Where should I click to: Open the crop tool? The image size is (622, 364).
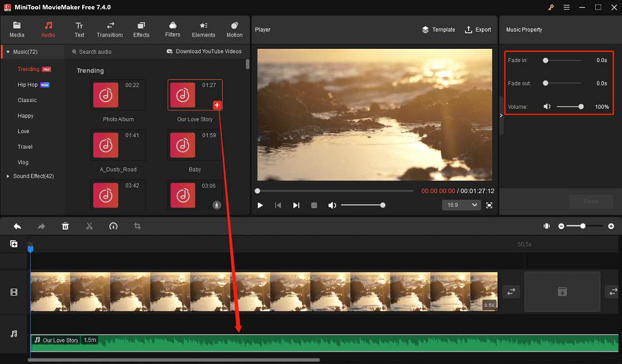pyautogui.click(x=137, y=226)
